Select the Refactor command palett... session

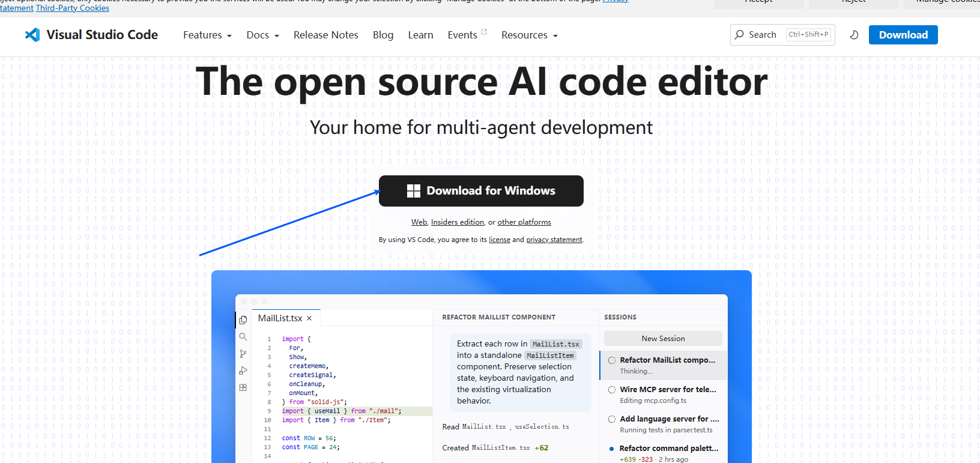[x=664, y=453]
